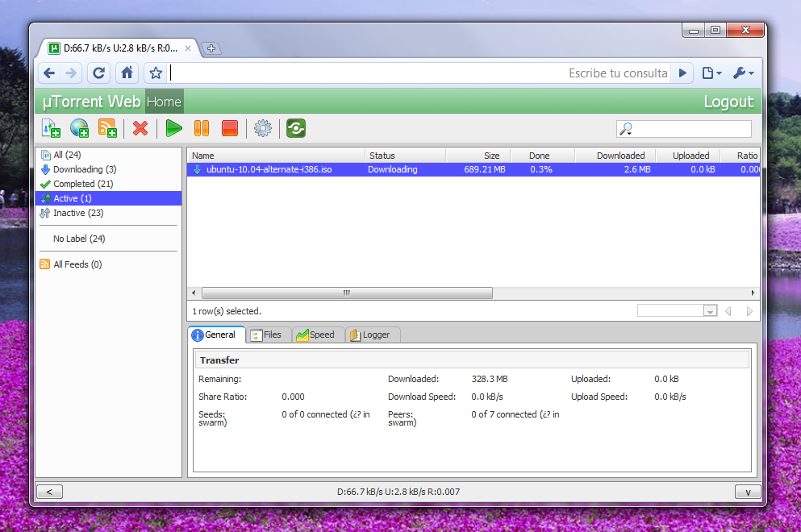Viewport: 801px width, 532px height.
Task: Click the green Start torrent play icon
Action: tap(173, 128)
